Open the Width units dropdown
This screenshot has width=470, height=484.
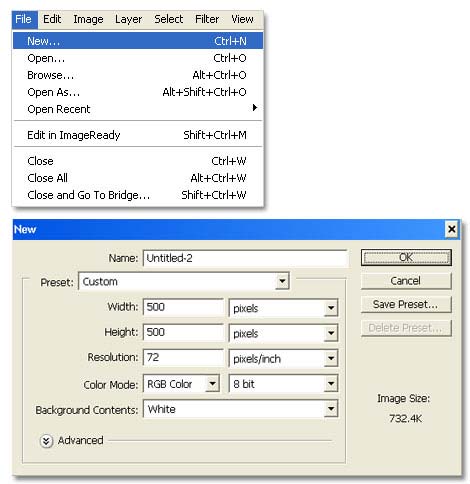point(283,308)
